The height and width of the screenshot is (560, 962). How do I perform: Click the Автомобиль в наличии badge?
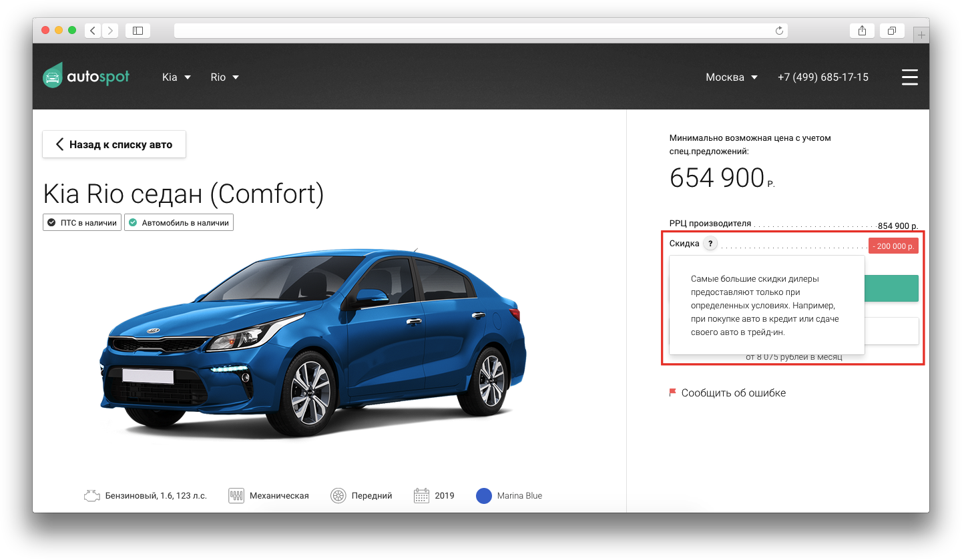point(179,222)
